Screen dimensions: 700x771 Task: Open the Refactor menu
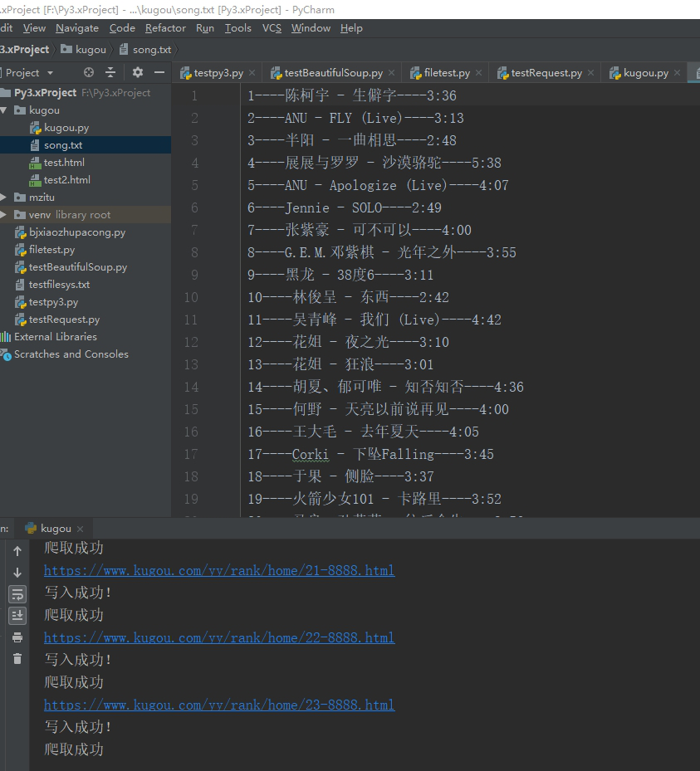(x=166, y=28)
